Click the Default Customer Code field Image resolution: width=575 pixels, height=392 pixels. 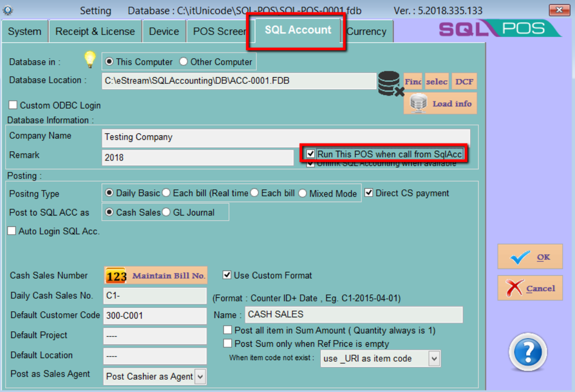point(154,315)
